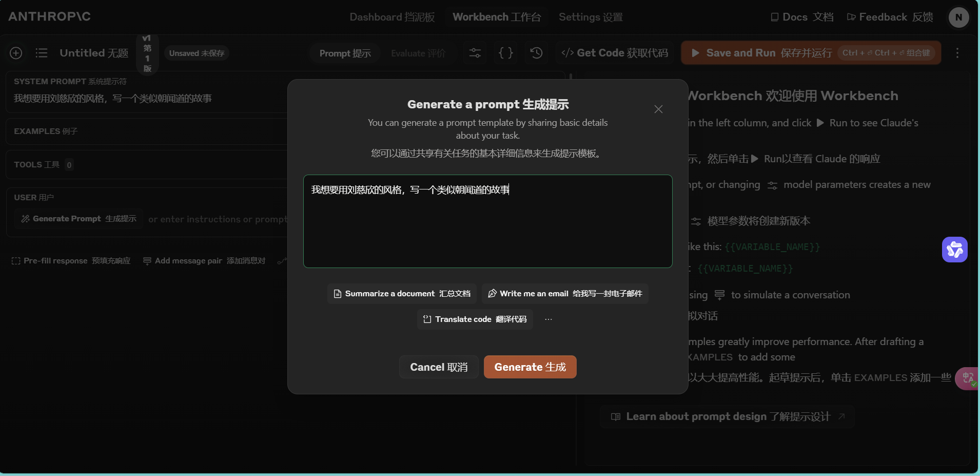This screenshot has height=476, width=980.
Task: Open Learn about prompt design link
Action: pyautogui.click(x=727, y=416)
